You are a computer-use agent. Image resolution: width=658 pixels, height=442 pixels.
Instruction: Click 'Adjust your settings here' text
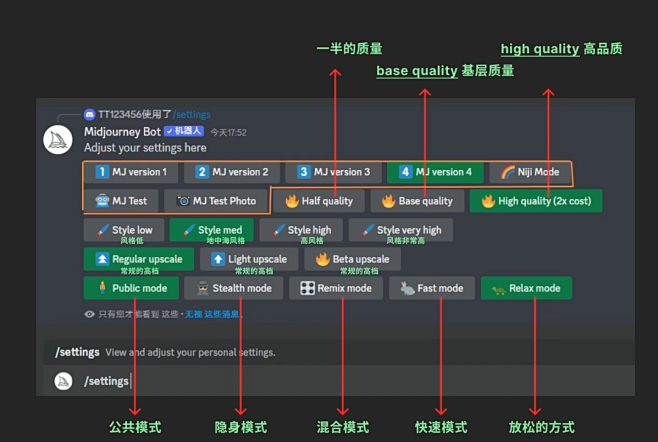click(x=145, y=148)
